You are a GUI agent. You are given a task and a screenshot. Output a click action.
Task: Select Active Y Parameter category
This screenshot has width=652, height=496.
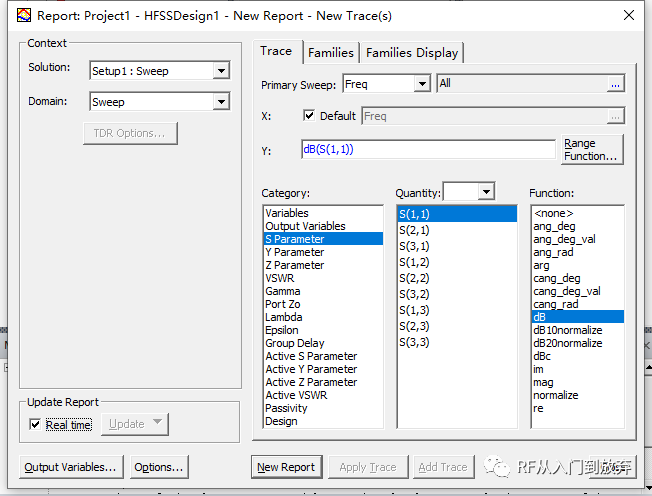(324, 369)
